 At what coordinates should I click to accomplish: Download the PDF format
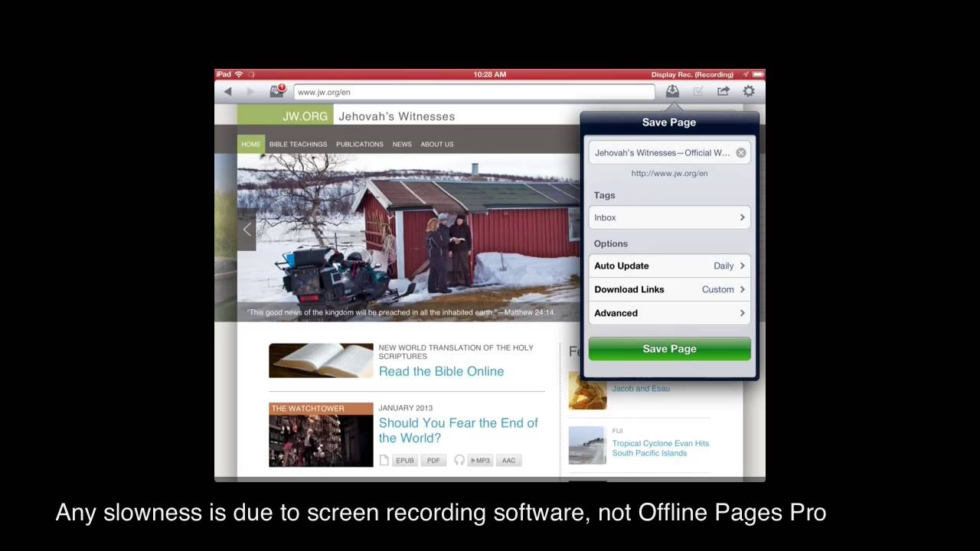tap(433, 460)
